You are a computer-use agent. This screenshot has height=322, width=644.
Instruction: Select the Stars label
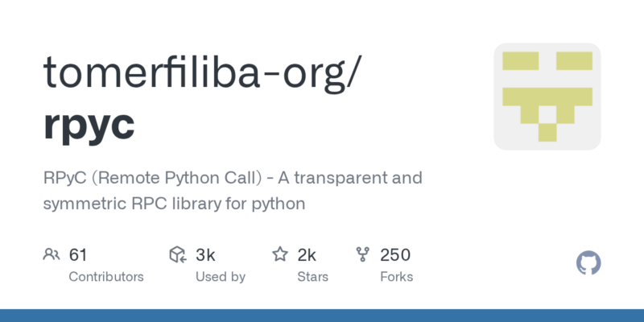314,276
